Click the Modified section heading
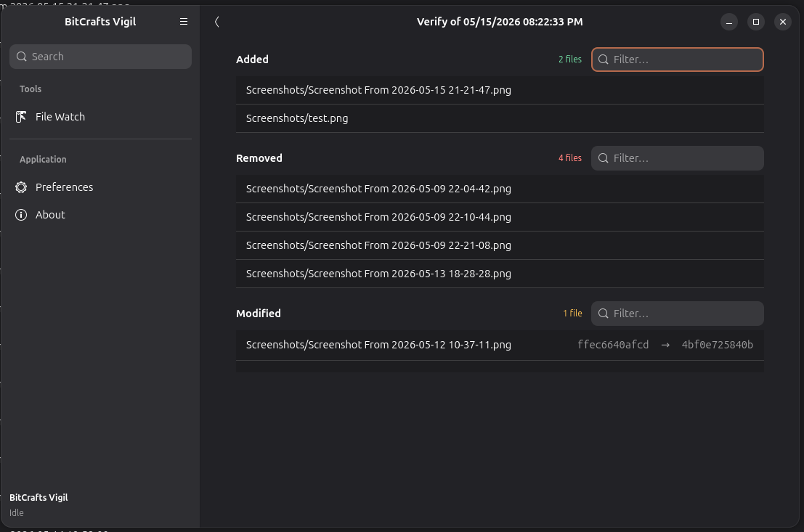 (259, 314)
